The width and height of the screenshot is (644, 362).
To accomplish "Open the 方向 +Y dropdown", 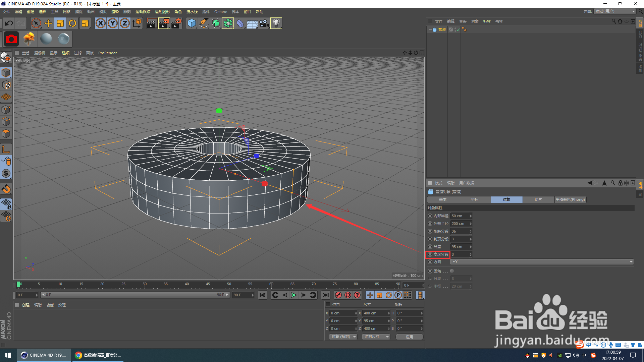I will click(x=542, y=262).
